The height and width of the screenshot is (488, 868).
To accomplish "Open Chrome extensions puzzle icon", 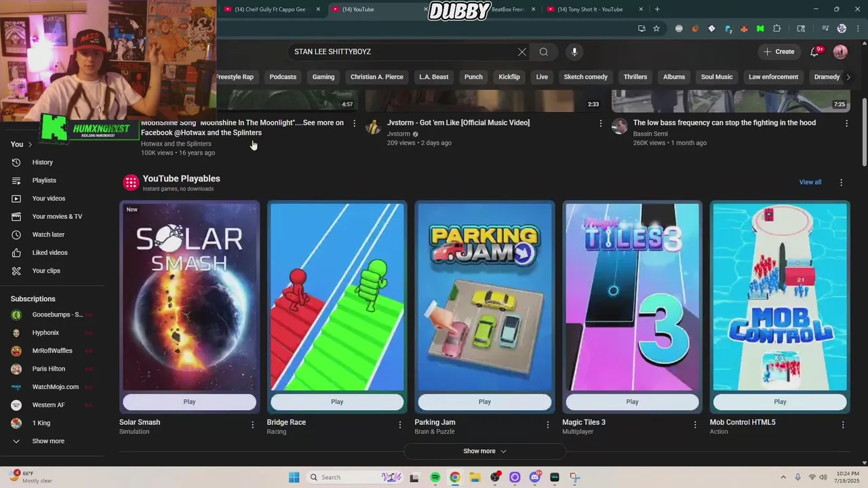I will [x=777, y=28].
